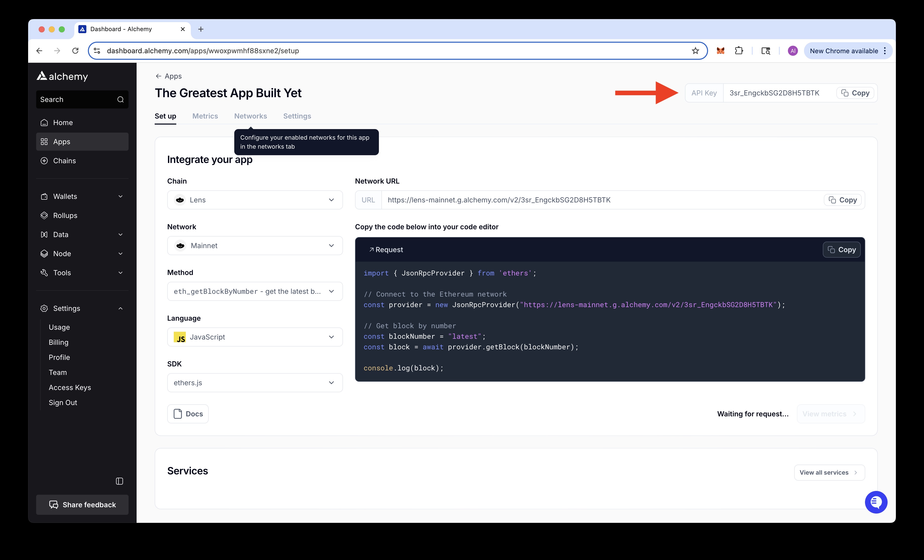Expand the Node sidebar section

click(82, 254)
